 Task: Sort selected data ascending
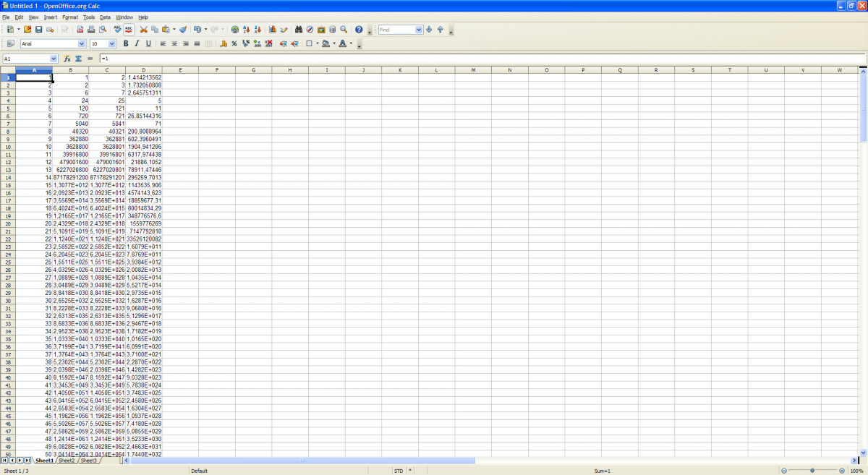pyautogui.click(x=246, y=30)
